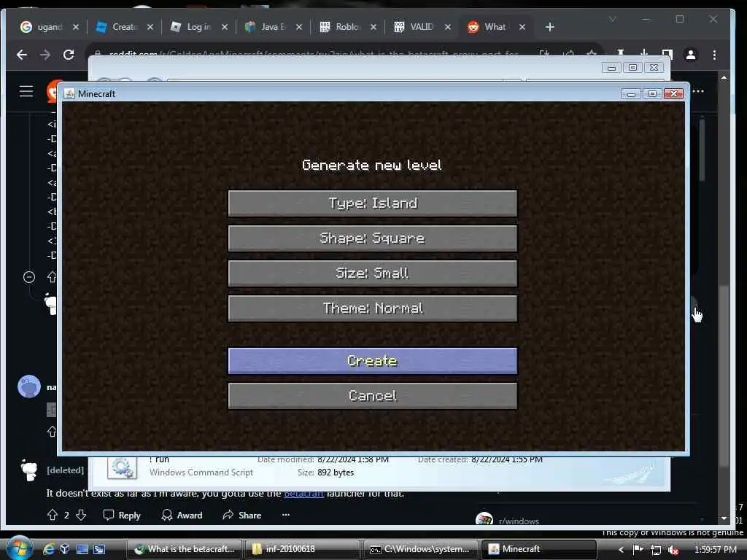Viewport: 747px width, 560px height.
Task: Switch to the 'Roblo' tab
Action: [341, 27]
